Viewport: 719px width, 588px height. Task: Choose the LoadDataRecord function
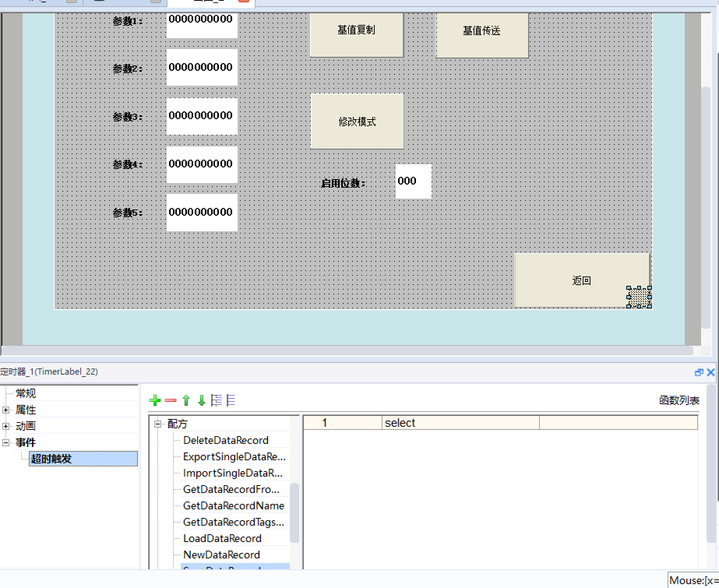222,538
